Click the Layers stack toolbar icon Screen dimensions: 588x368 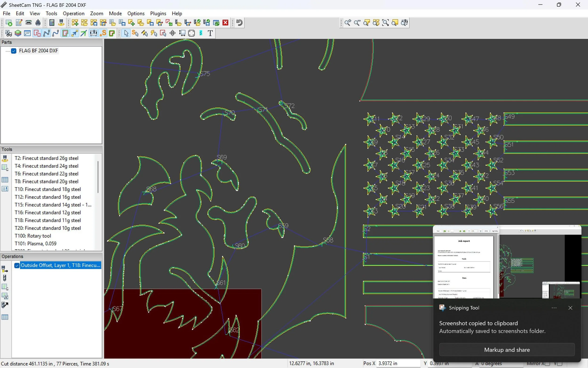tap(18, 33)
